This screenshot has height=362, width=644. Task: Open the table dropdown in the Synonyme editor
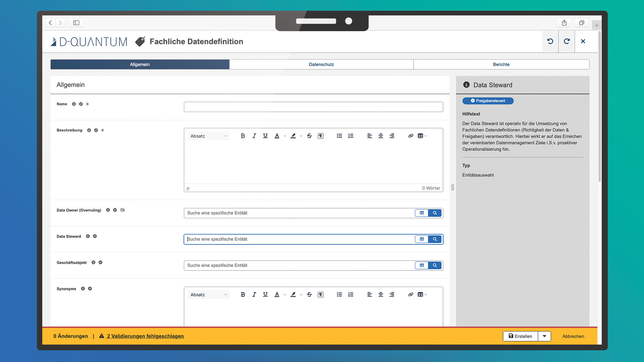(x=422, y=295)
